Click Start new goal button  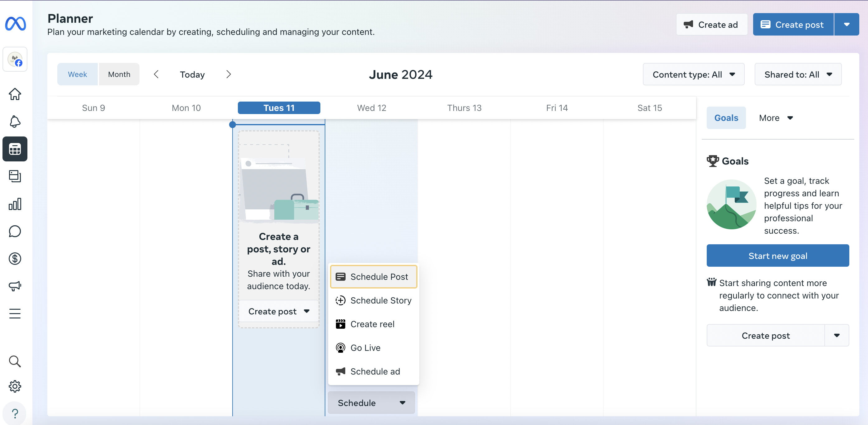[x=778, y=256]
